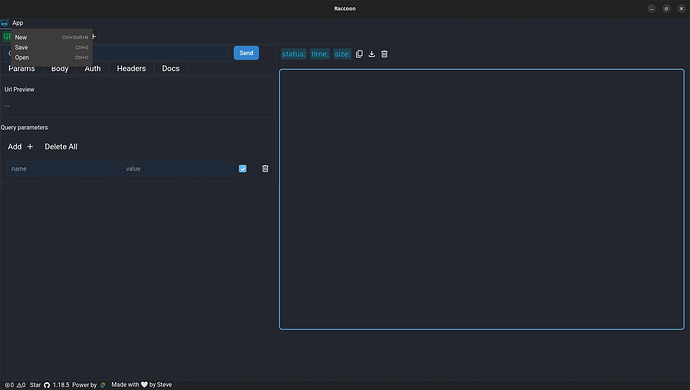
Task: Focus the parameter value input field
Action: tap(177, 169)
